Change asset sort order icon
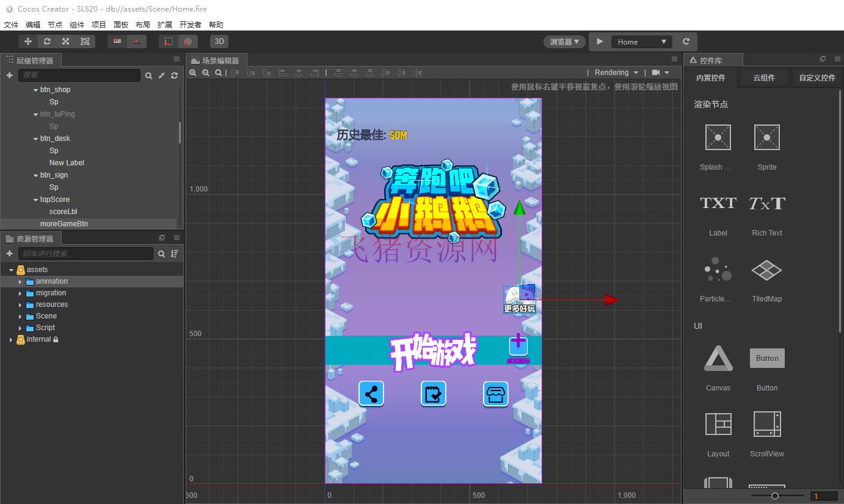 (x=175, y=254)
